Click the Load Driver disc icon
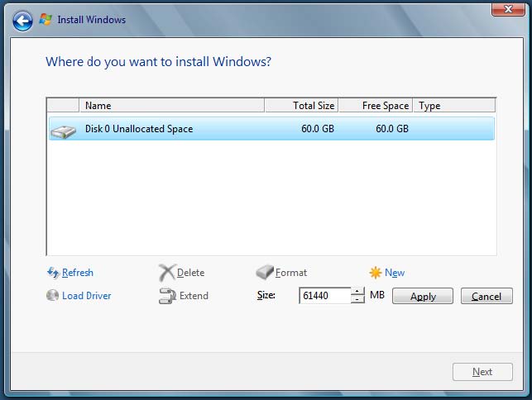The height and width of the screenshot is (400, 532). 53,296
